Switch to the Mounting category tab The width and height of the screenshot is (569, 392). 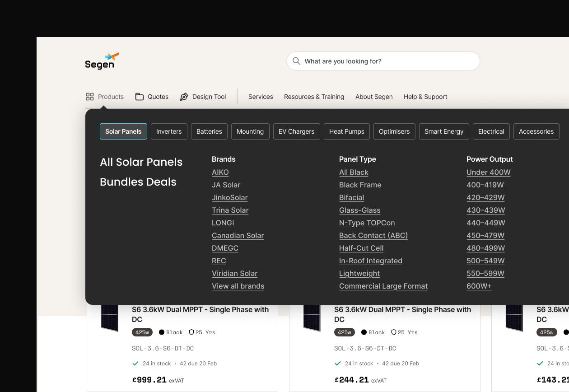(250, 131)
